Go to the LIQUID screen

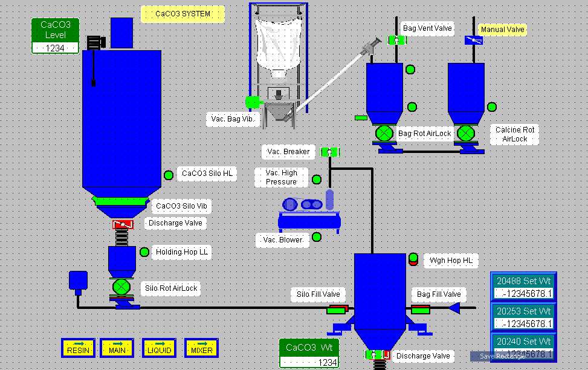point(159,348)
